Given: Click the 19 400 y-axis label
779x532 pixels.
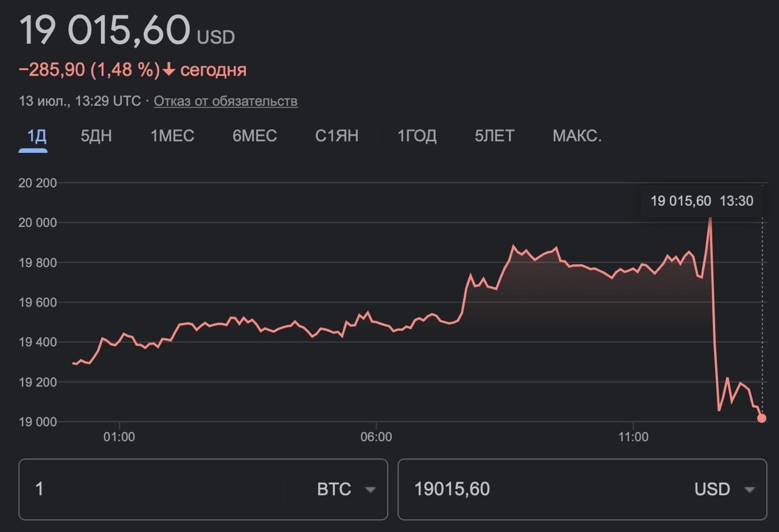Looking at the screenshot, I should (38, 342).
